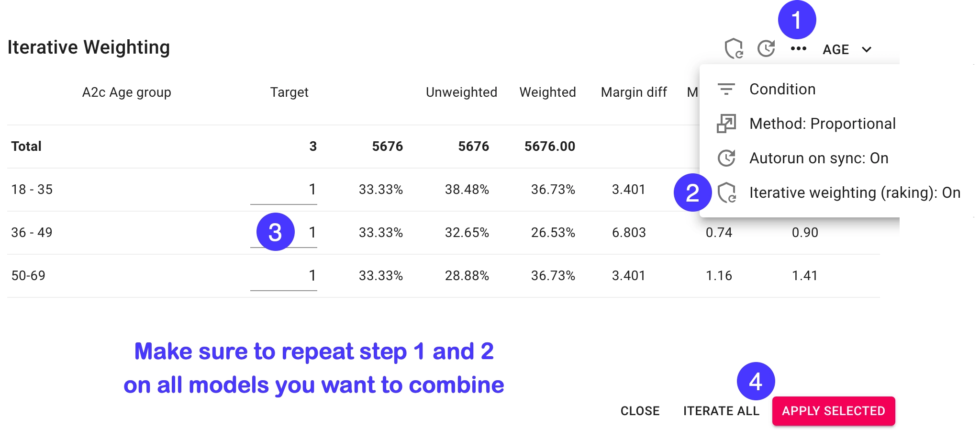This screenshot has height=430, width=980.
Task: Click the ITERATE ALL button
Action: [x=721, y=411]
